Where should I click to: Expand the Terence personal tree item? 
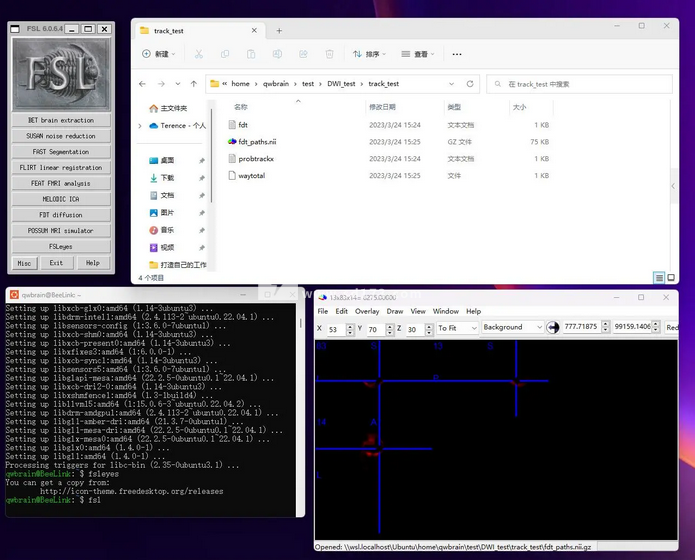point(140,126)
